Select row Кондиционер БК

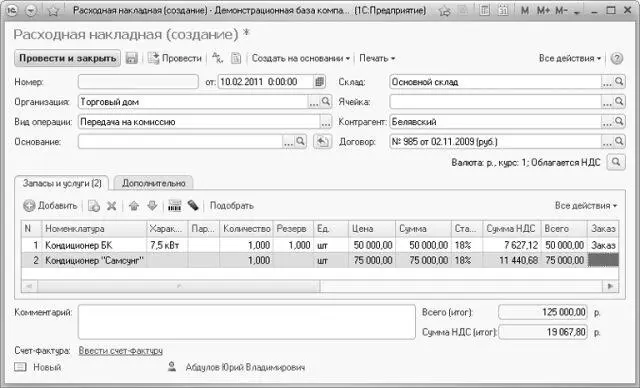320,245
